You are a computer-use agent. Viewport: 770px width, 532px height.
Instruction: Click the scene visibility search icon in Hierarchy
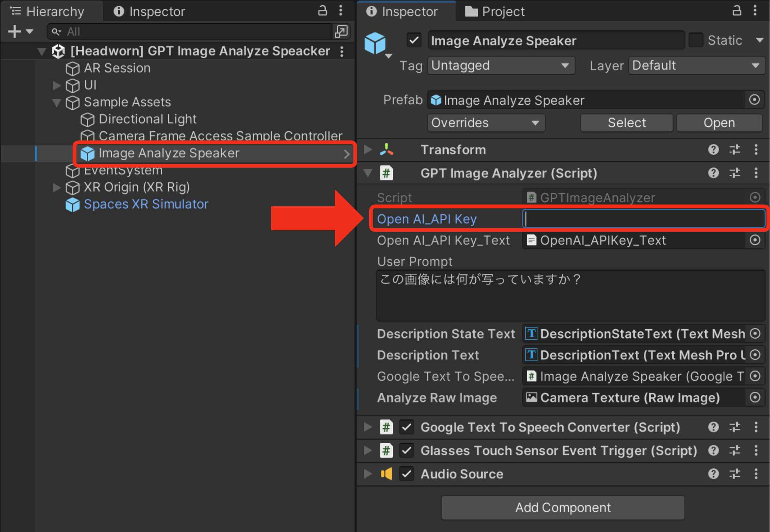click(x=341, y=32)
